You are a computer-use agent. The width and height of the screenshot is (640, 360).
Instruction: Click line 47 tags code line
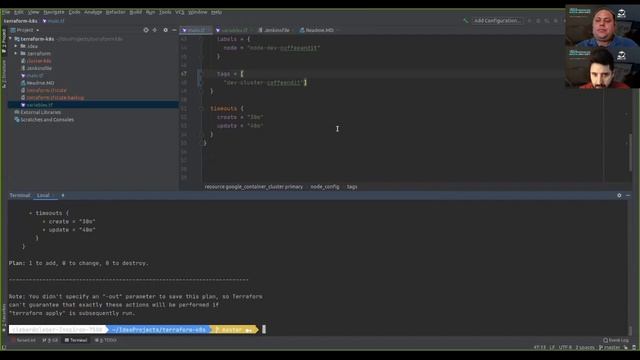(x=230, y=74)
